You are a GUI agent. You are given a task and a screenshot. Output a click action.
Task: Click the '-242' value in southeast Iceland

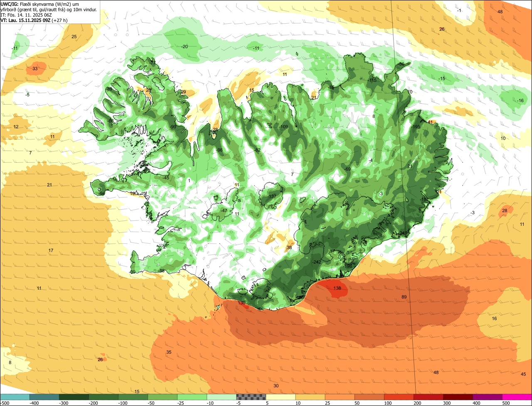[316, 262]
